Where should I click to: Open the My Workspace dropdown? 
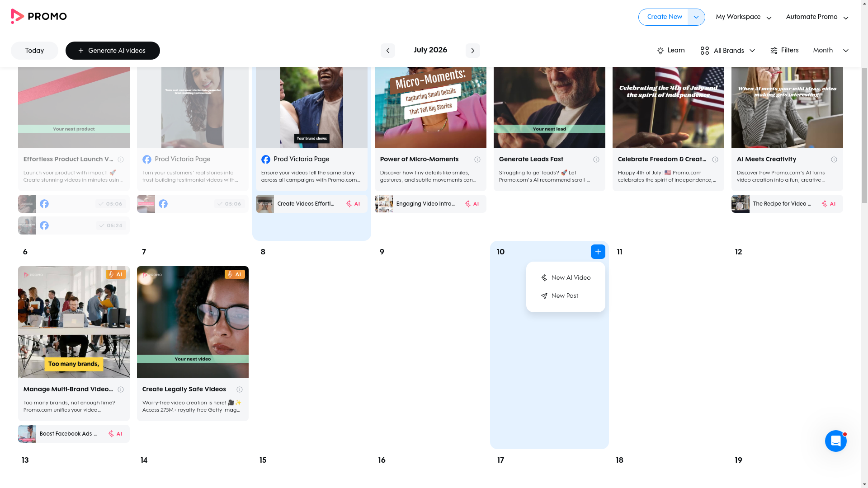pyautogui.click(x=743, y=17)
